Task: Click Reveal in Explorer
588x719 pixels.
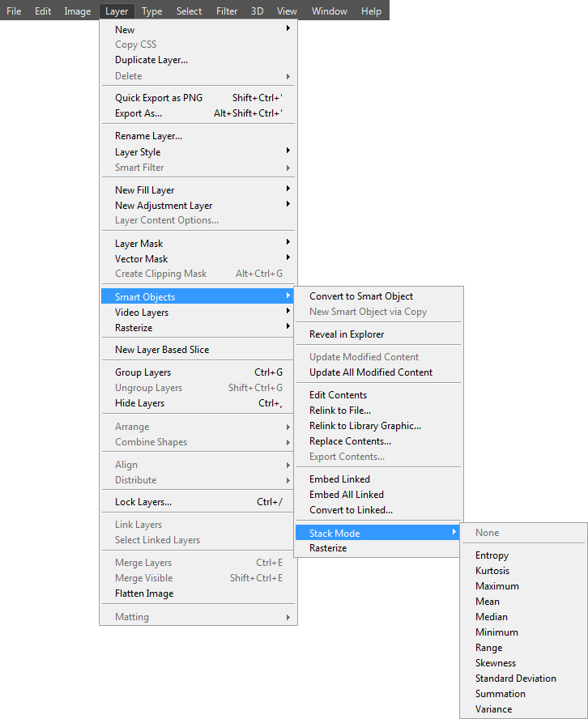Action: point(347,334)
